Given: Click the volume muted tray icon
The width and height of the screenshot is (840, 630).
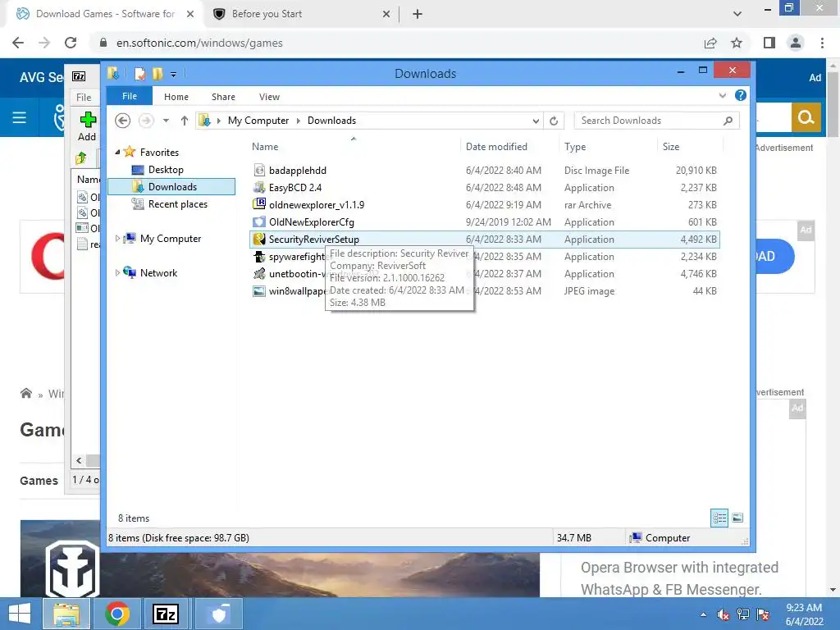Looking at the screenshot, I should click(723, 614).
